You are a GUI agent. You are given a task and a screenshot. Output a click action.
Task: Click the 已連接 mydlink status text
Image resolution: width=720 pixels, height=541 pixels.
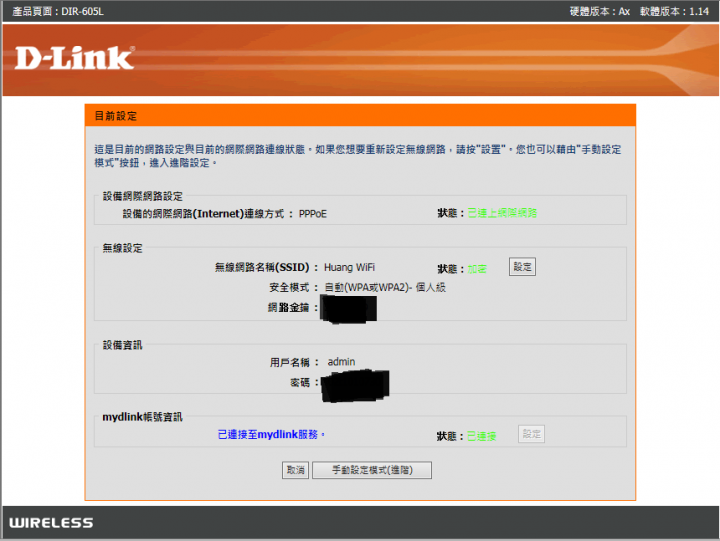tap(482, 436)
